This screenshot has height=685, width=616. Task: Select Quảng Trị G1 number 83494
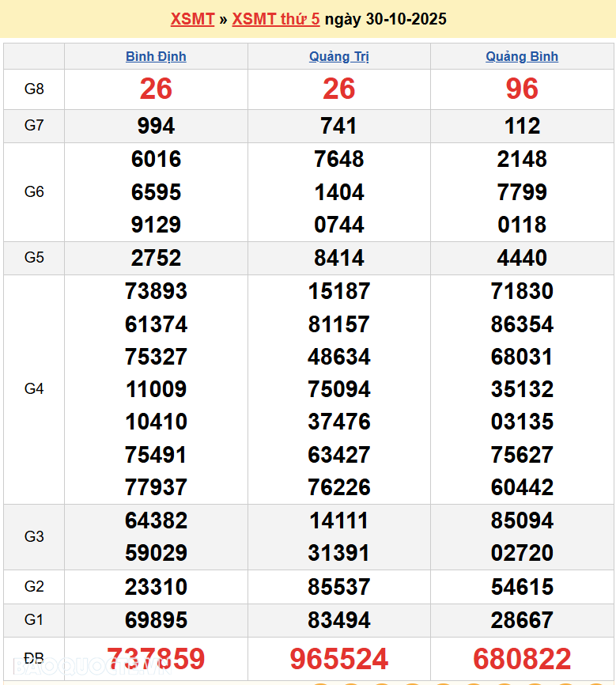coord(339,620)
